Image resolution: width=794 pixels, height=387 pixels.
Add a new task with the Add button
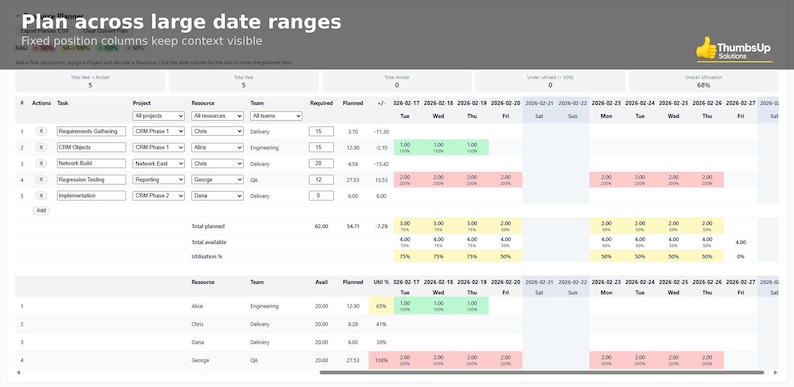click(41, 210)
